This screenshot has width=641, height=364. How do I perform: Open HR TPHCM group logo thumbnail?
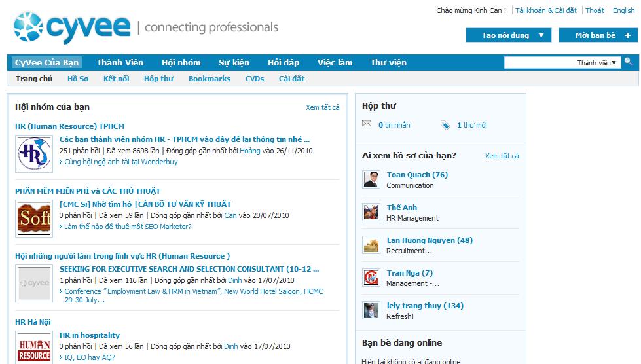[34, 154]
